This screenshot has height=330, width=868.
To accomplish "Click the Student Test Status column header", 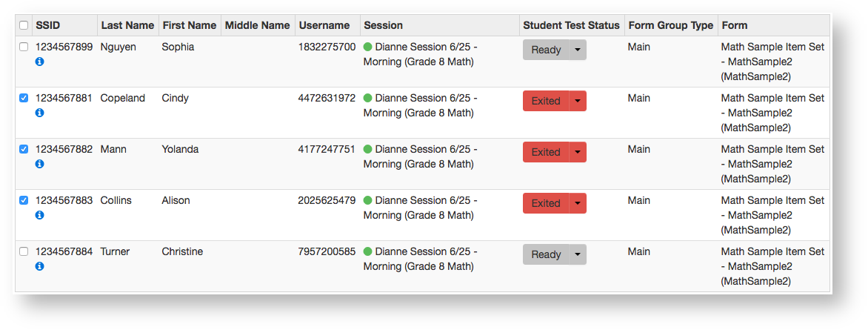I will point(571,25).
